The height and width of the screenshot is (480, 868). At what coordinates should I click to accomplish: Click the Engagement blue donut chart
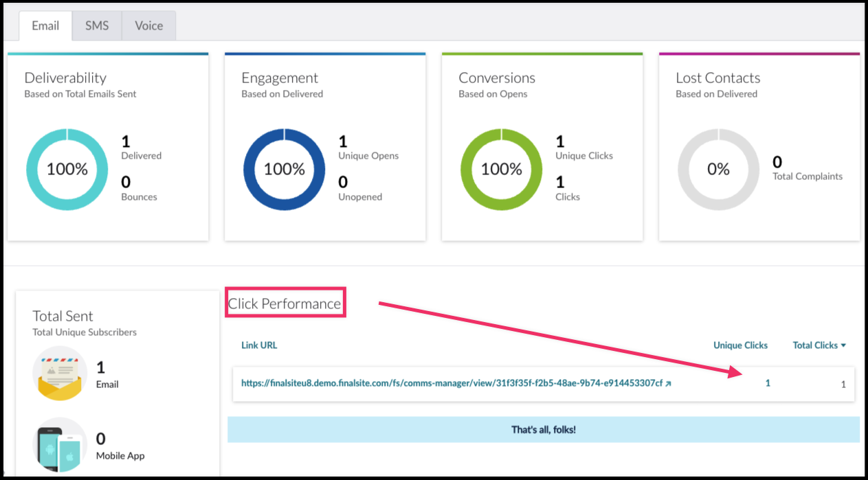pos(284,169)
